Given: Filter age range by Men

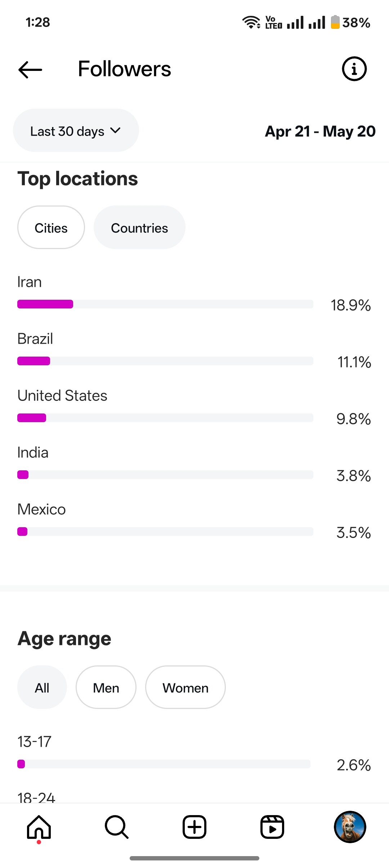Looking at the screenshot, I should tap(106, 687).
